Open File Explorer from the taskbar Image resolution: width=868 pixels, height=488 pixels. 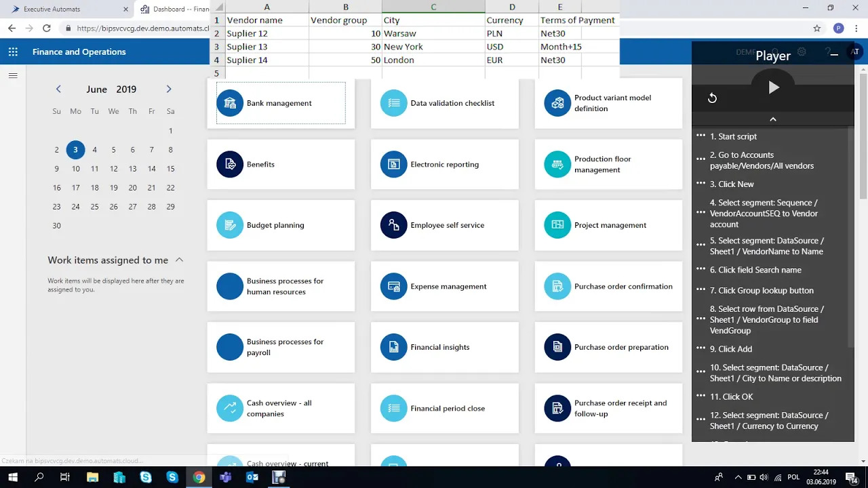pos(93,477)
